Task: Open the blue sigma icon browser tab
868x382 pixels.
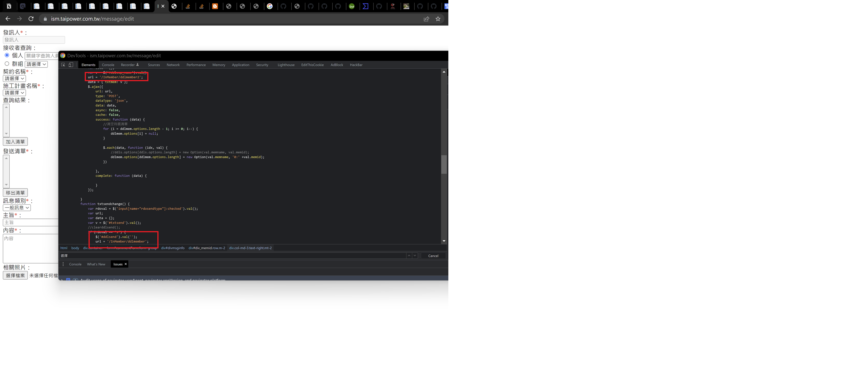Action: [366, 6]
